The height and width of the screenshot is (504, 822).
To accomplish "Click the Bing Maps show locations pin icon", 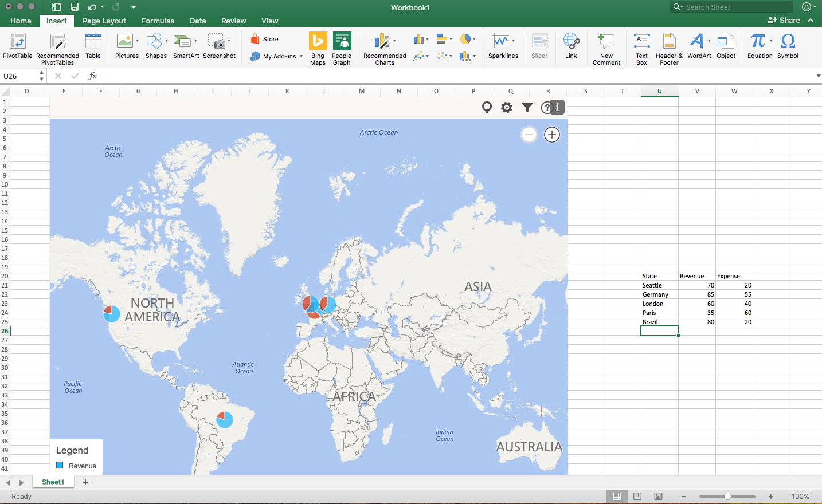I will pos(487,107).
